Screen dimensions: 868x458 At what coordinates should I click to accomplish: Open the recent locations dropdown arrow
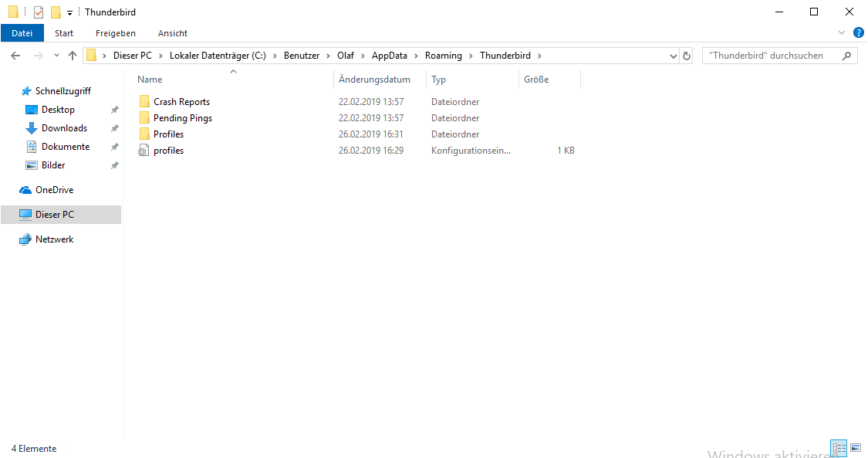click(x=56, y=56)
